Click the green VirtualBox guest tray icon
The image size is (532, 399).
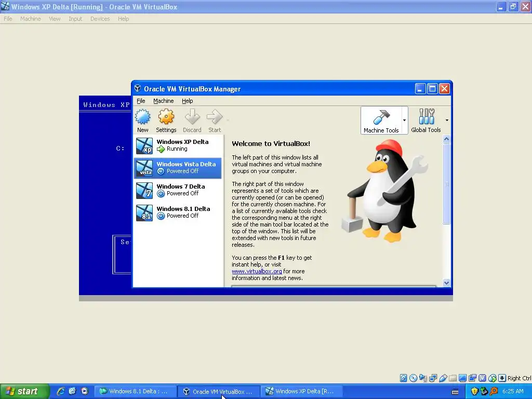tap(484, 391)
